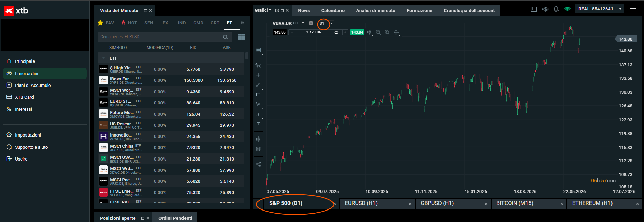Screen dimensions: 644x222
Task: Open the Formazione tab
Action: pyautogui.click(x=419, y=10)
